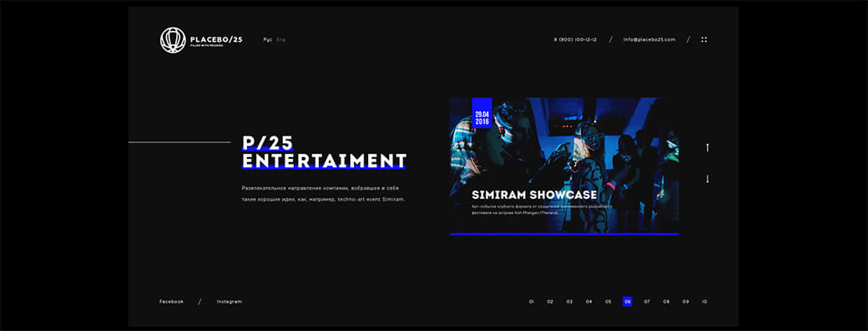Image resolution: width=868 pixels, height=331 pixels.
Task: Jump to page 09
Action: pyautogui.click(x=685, y=302)
